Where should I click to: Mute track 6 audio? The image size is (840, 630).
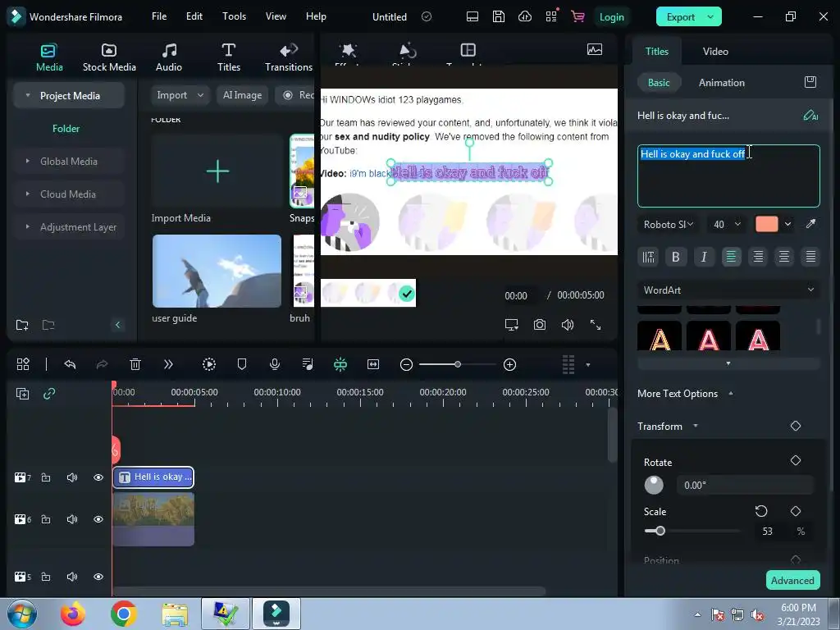click(72, 519)
